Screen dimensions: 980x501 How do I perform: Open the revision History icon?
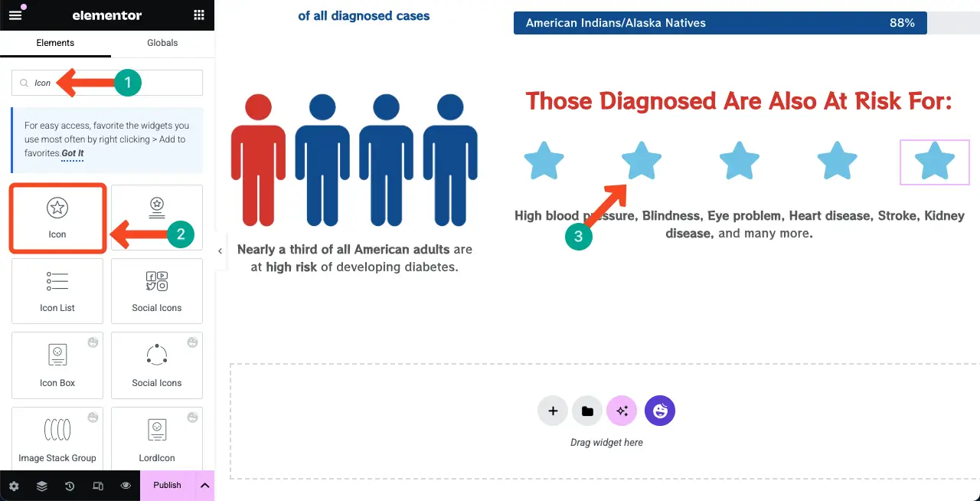[70, 486]
